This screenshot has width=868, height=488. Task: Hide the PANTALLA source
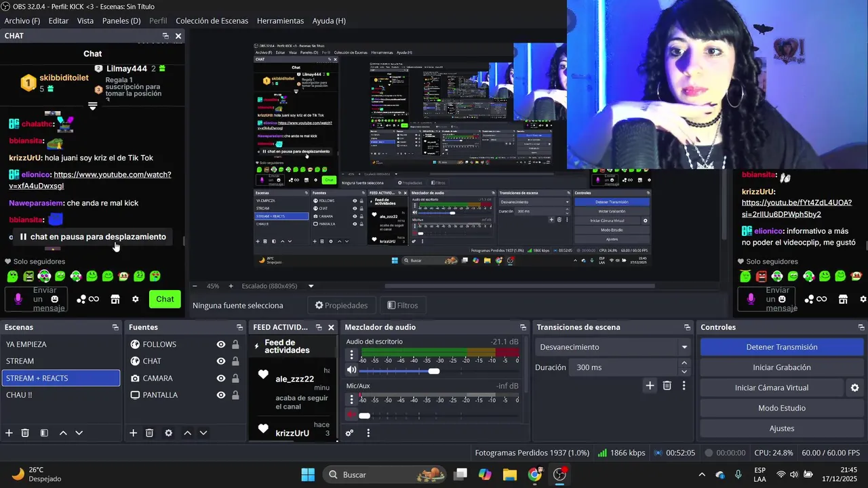click(221, 395)
